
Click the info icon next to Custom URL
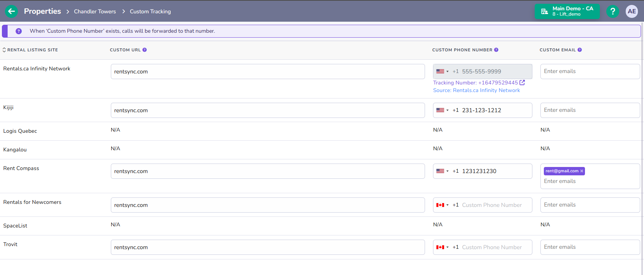[x=145, y=50]
